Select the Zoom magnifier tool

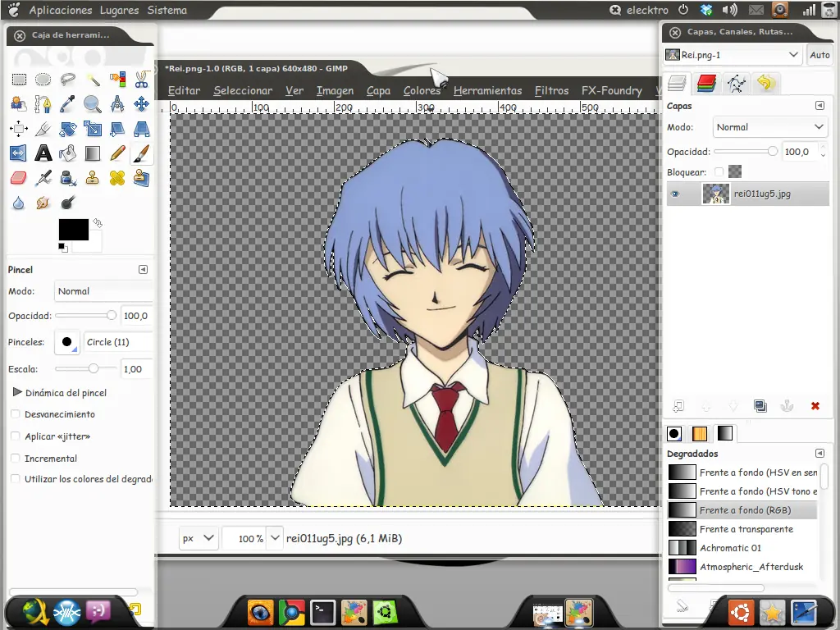93,104
